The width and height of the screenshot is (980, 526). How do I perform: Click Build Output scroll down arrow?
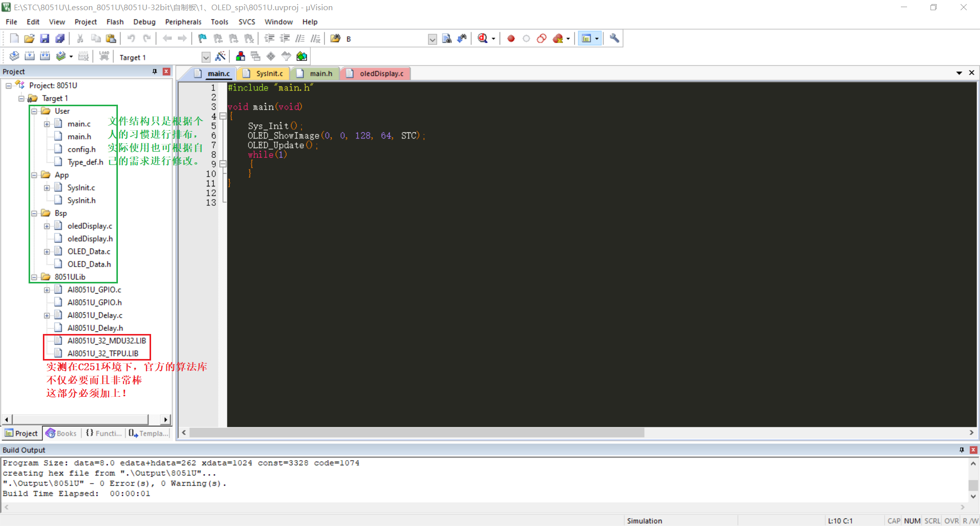[973, 496]
